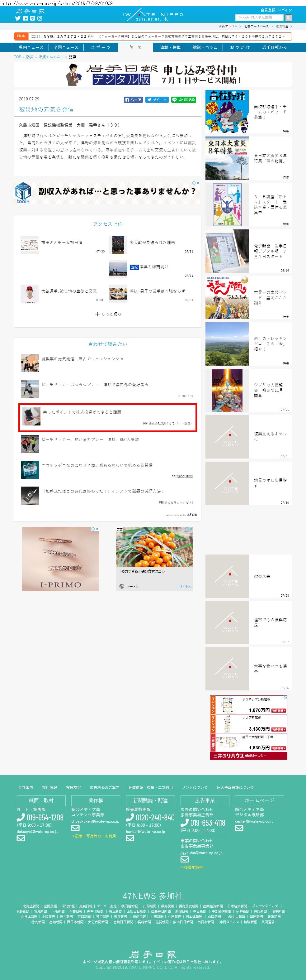Send article via LINEで送る button
The height and width of the screenshot is (980, 306).
point(183,100)
